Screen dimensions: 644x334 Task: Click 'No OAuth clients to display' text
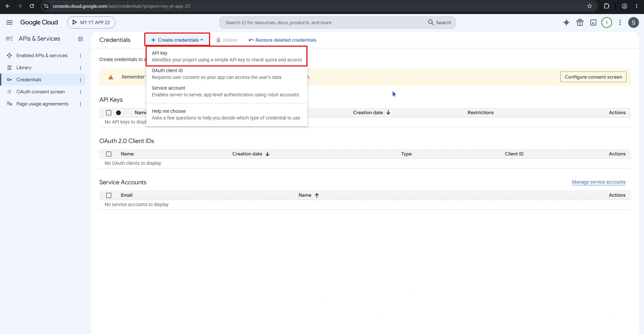click(x=133, y=163)
